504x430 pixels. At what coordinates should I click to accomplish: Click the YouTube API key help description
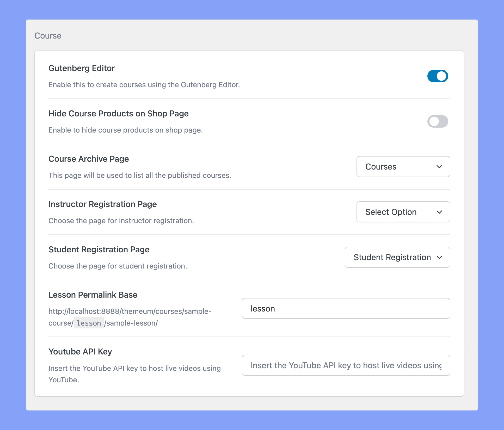pos(135,374)
